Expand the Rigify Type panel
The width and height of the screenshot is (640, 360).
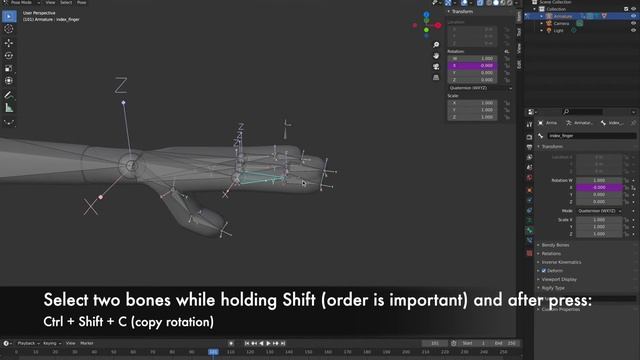click(553, 288)
